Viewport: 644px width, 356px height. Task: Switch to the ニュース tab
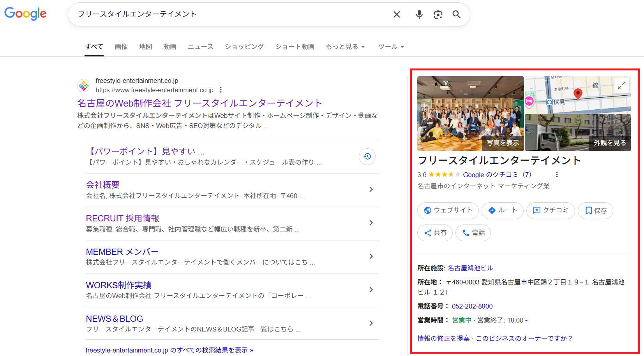coord(200,47)
